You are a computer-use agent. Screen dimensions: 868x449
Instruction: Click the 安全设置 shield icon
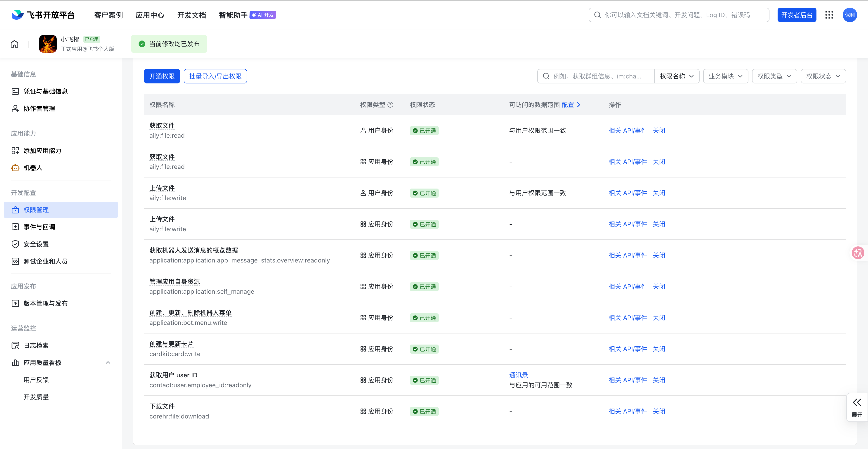click(15, 244)
